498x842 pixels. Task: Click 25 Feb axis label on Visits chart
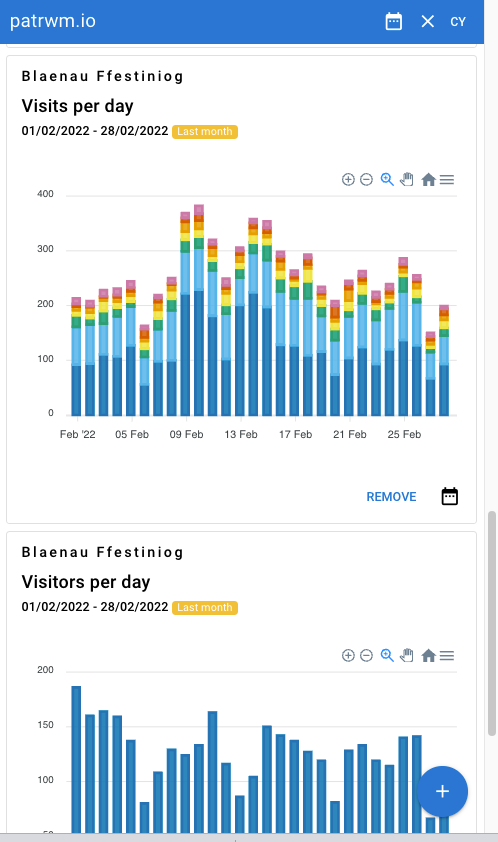click(x=404, y=434)
